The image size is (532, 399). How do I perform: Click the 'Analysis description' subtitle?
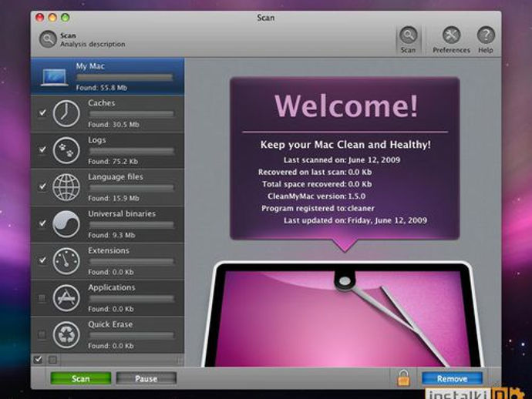click(93, 44)
